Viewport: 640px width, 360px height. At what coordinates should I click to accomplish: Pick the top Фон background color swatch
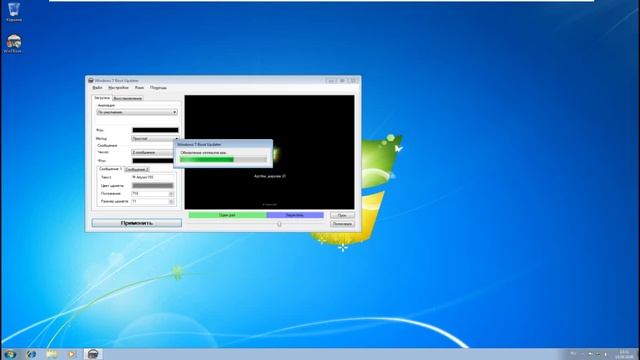(155, 130)
